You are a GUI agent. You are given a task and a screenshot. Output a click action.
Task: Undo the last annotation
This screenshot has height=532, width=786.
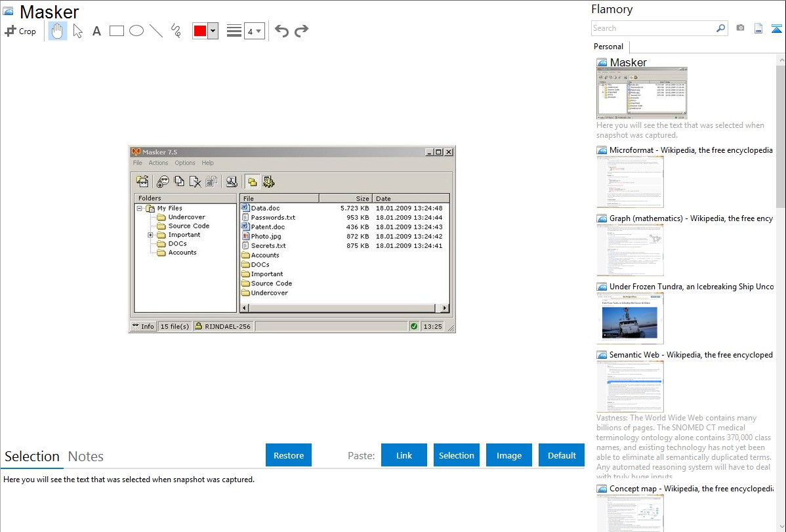coord(281,31)
